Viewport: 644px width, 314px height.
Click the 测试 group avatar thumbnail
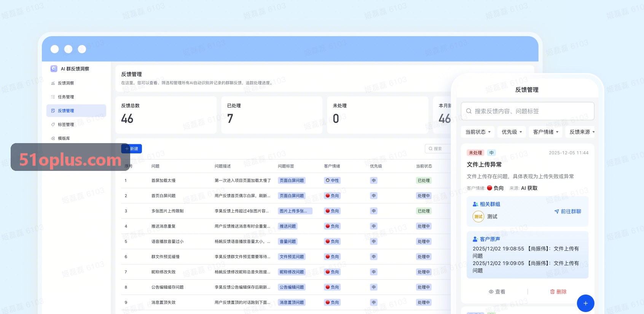click(x=478, y=217)
